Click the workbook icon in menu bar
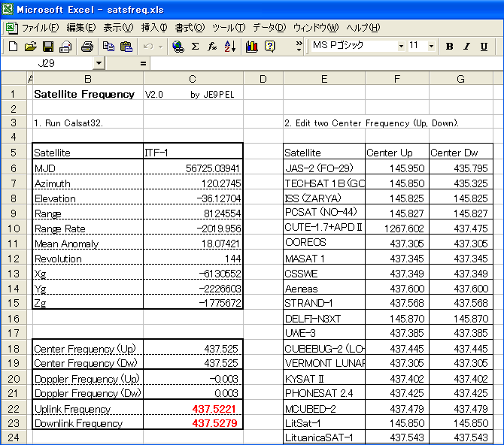This screenshot has width=504, height=445. [11, 28]
